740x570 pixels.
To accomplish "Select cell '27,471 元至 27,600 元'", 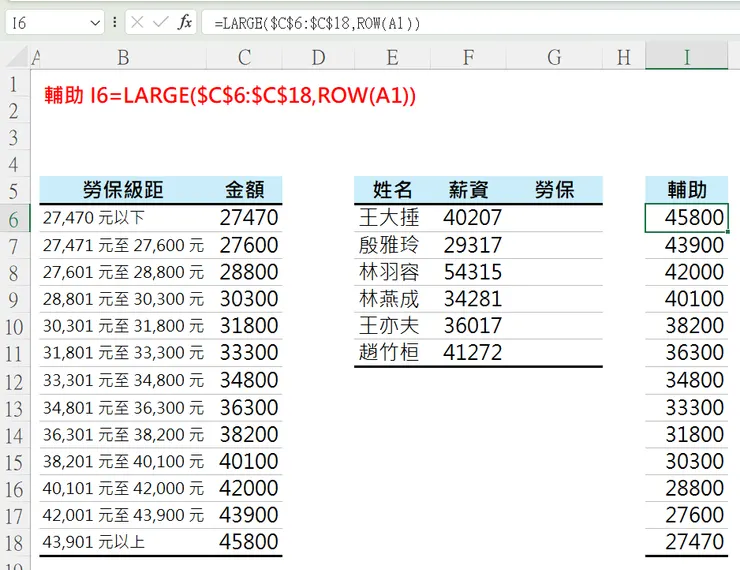I will pos(123,245).
